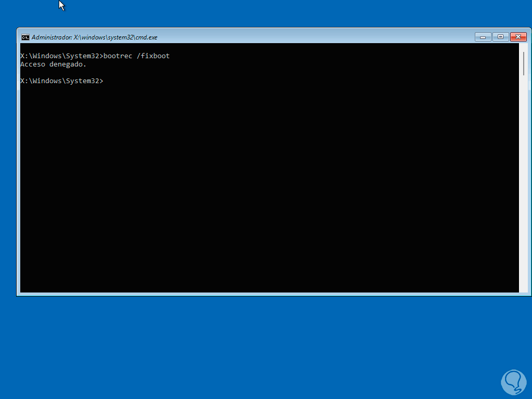Screen dimensions: 532x399
Task: Click the vertical scrollbar thumb in console
Action: coord(524,64)
